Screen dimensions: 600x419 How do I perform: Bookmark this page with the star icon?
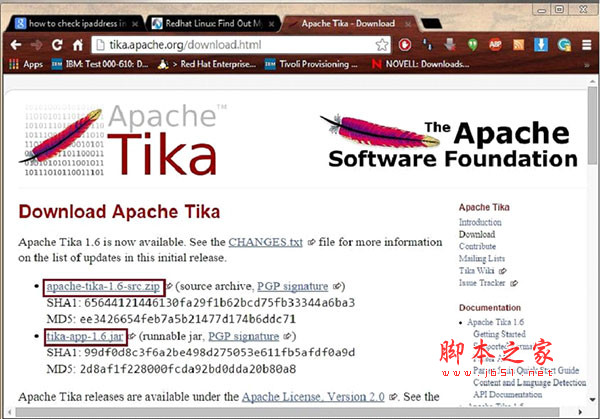(382, 45)
